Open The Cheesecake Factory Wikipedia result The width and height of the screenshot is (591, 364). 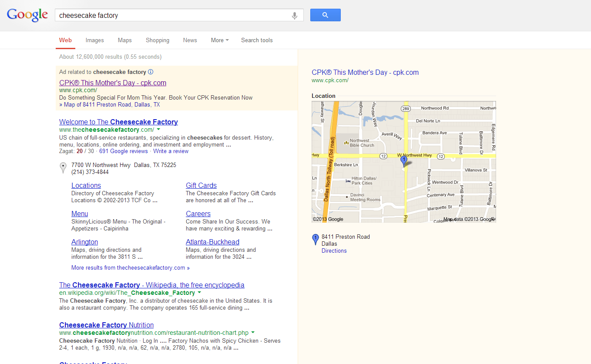(x=151, y=285)
